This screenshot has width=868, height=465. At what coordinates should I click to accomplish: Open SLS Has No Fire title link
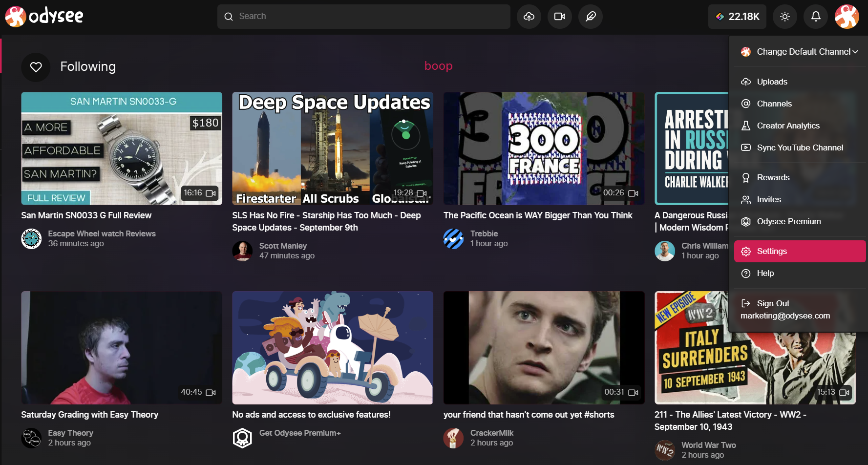[326, 221]
